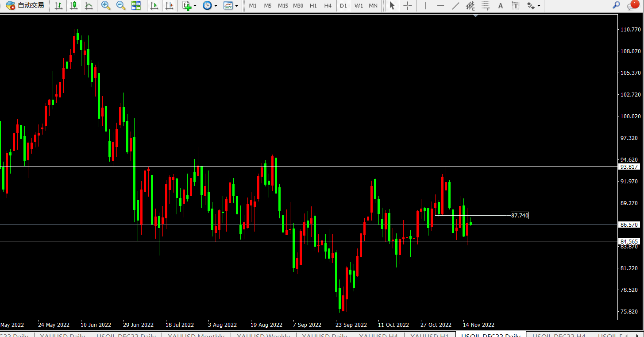Tile chart windows icon
The height and width of the screenshot is (337, 644).
pyautogui.click(x=136, y=5)
